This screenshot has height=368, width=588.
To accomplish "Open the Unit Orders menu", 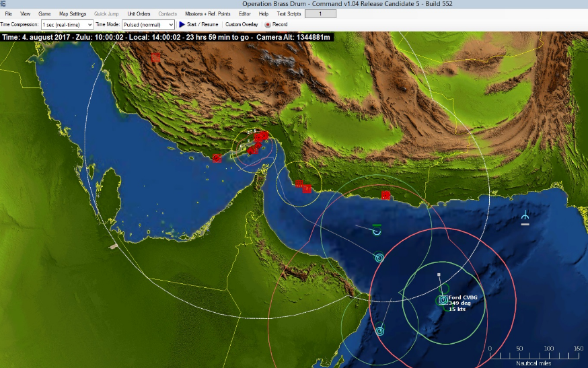I will (x=139, y=14).
